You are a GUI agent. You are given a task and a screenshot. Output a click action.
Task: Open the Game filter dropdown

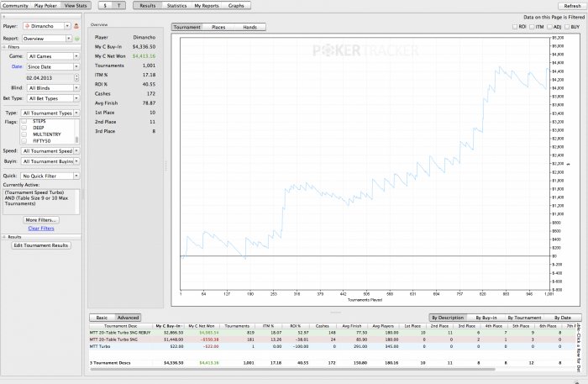(49, 56)
